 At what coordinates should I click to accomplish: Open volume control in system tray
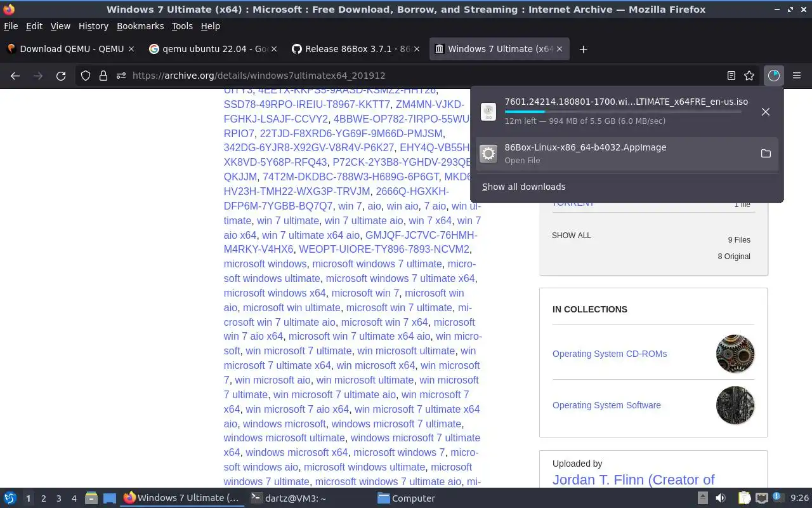(x=721, y=498)
